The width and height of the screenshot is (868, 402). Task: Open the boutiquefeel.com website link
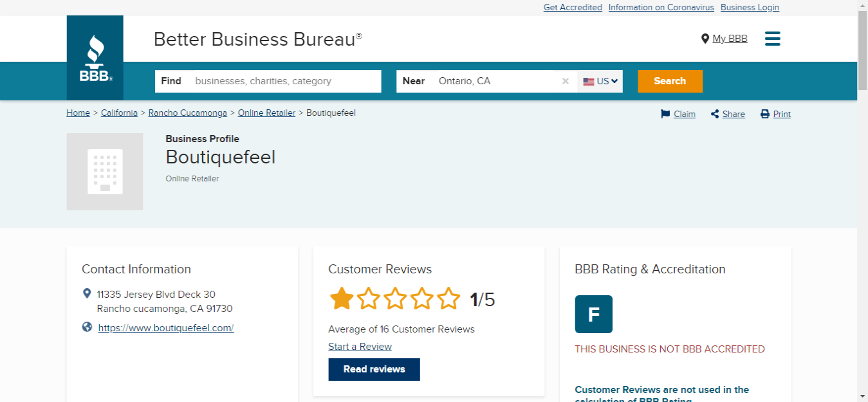(166, 328)
